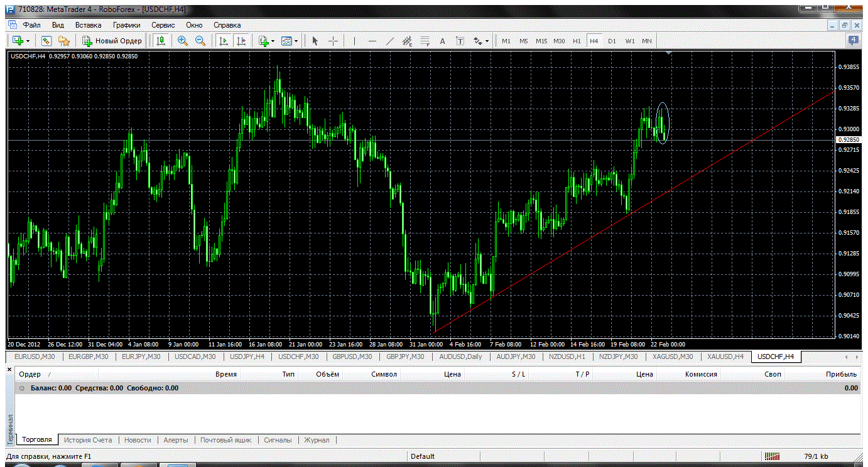Viewport: 868px width, 467px height.
Task: Open the Новости terminal tab
Action: [138, 440]
